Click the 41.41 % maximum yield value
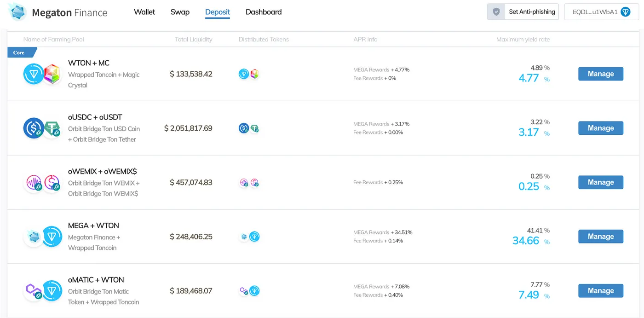Screen dimensions: 644x318 (x=538, y=231)
